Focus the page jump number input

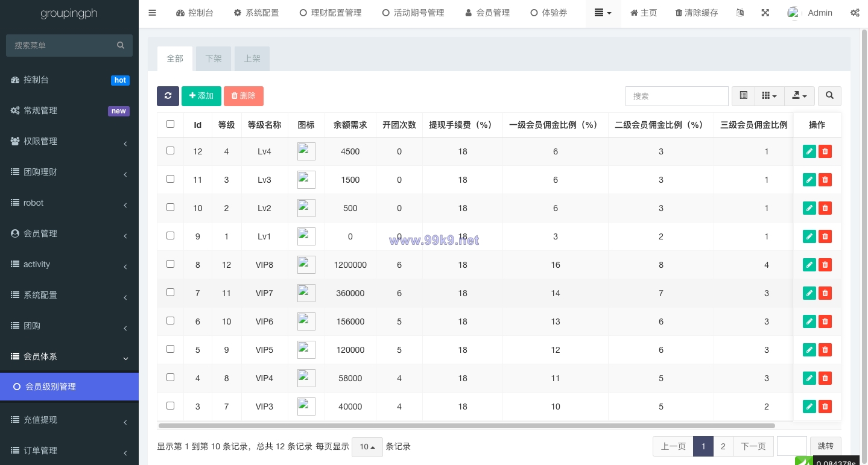[792, 446]
